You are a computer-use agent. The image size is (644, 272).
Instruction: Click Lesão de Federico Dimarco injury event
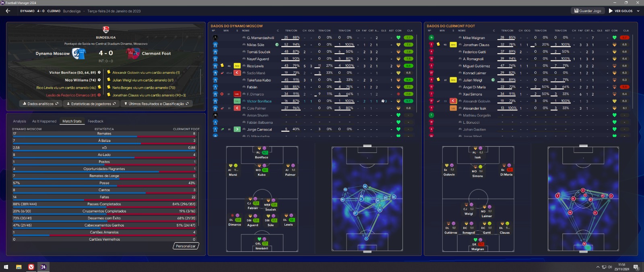pos(73,96)
